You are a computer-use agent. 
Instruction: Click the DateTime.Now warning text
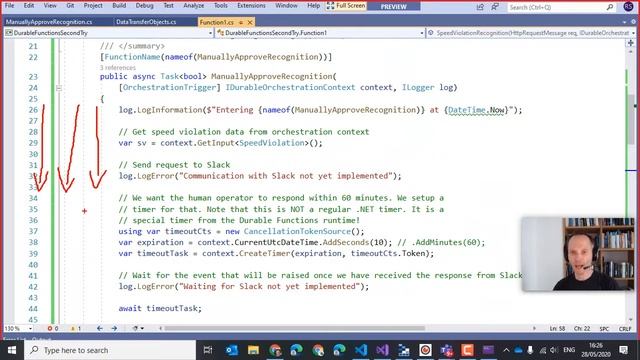pos(476,110)
